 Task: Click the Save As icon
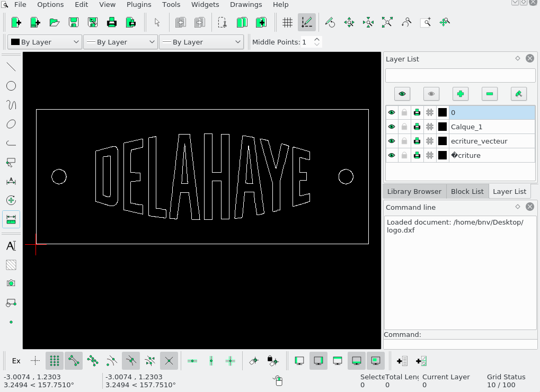(93, 23)
